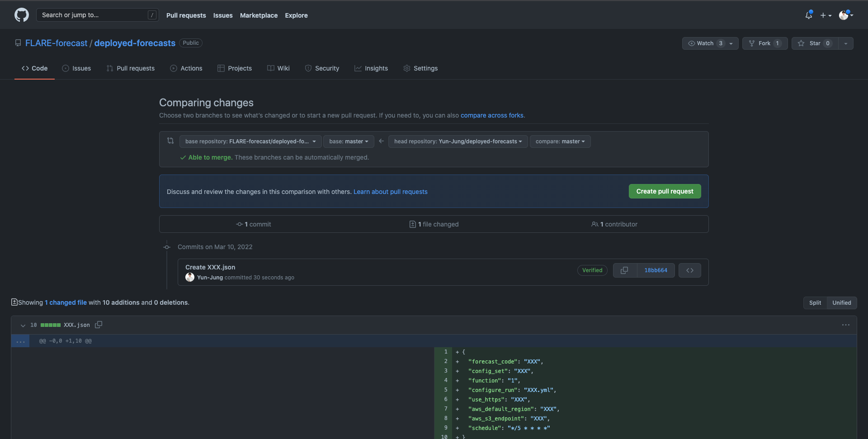Switch diff to Split view
The height and width of the screenshot is (439, 868).
pos(815,303)
